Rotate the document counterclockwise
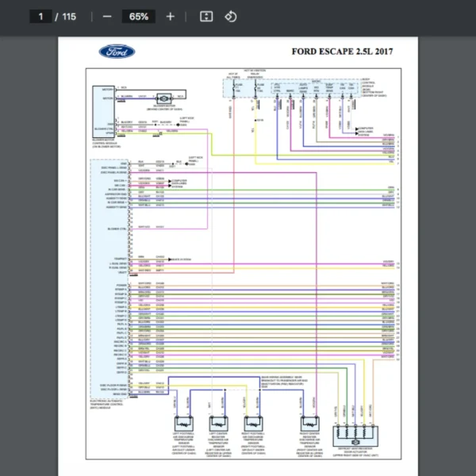The height and width of the screenshot is (476, 476). coord(231,17)
